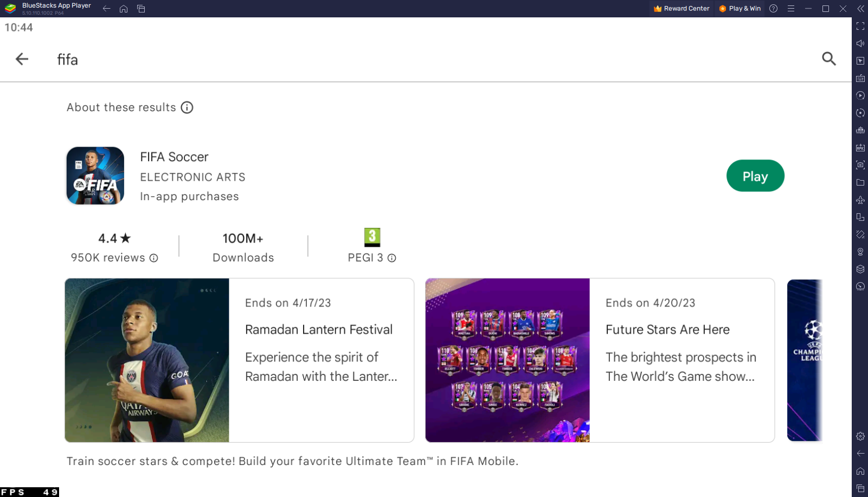
Task: Open the game controls keyboard icon
Action: point(860,78)
